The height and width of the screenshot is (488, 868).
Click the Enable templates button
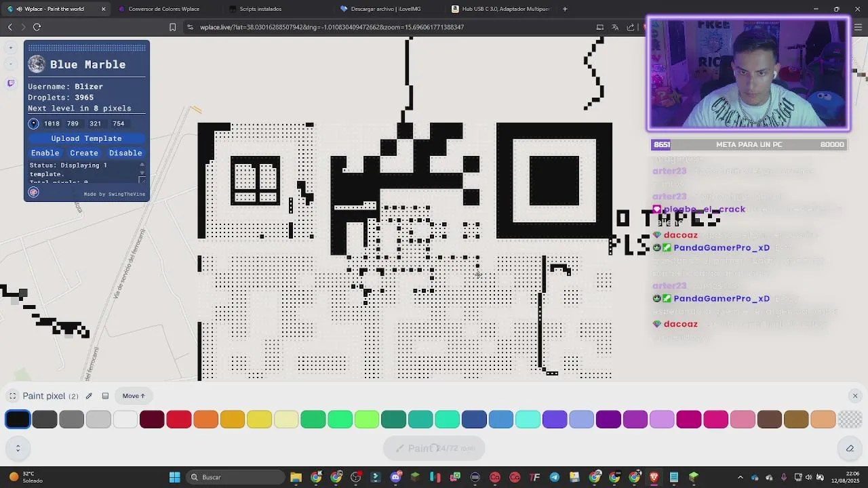(45, 153)
